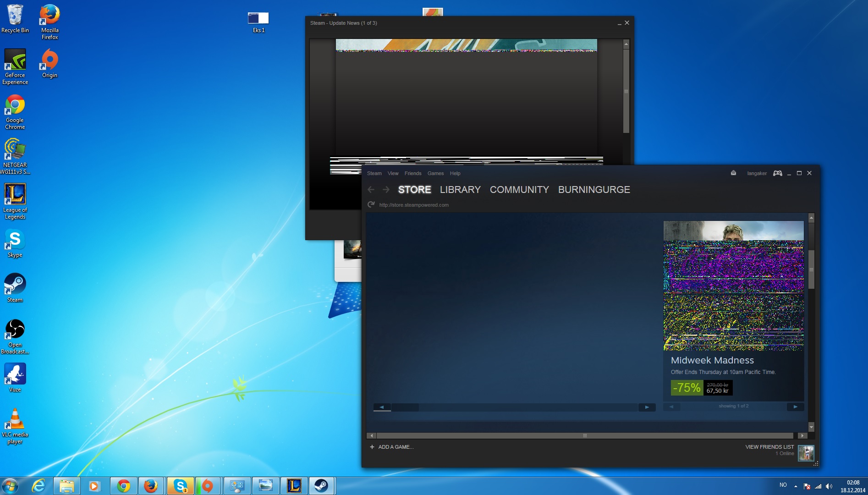Select the Origin desktop shortcut
868x495 pixels.
point(49,63)
